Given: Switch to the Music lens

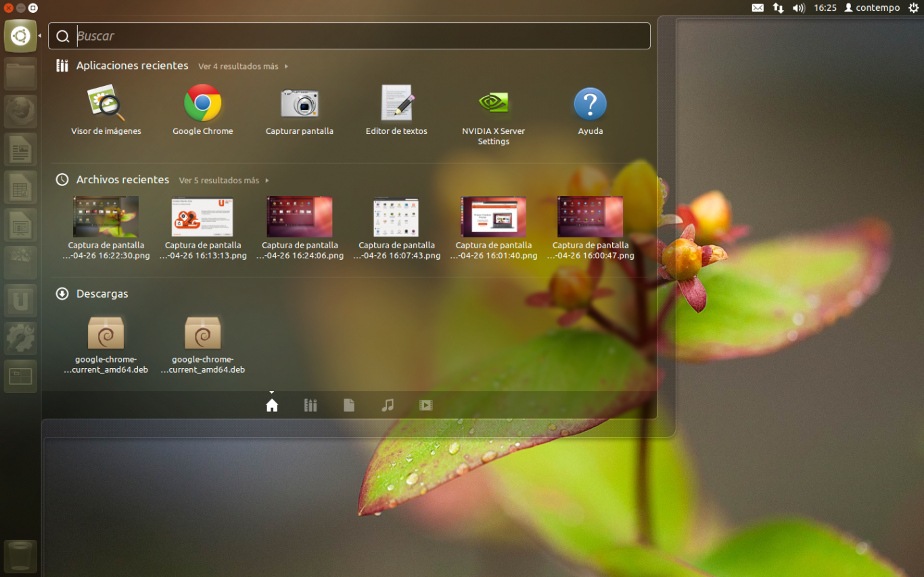Looking at the screenshot, I should [387, 405].
